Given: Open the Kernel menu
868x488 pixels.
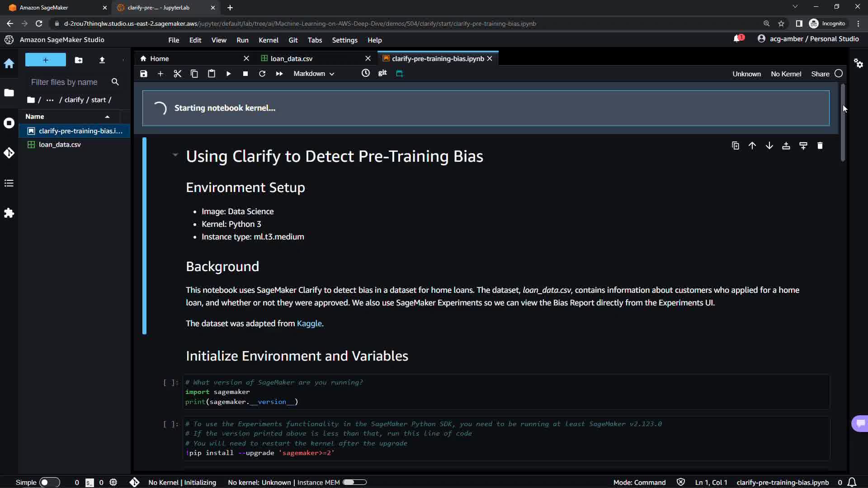Looking at the screenshot, I should click(268, 40).
